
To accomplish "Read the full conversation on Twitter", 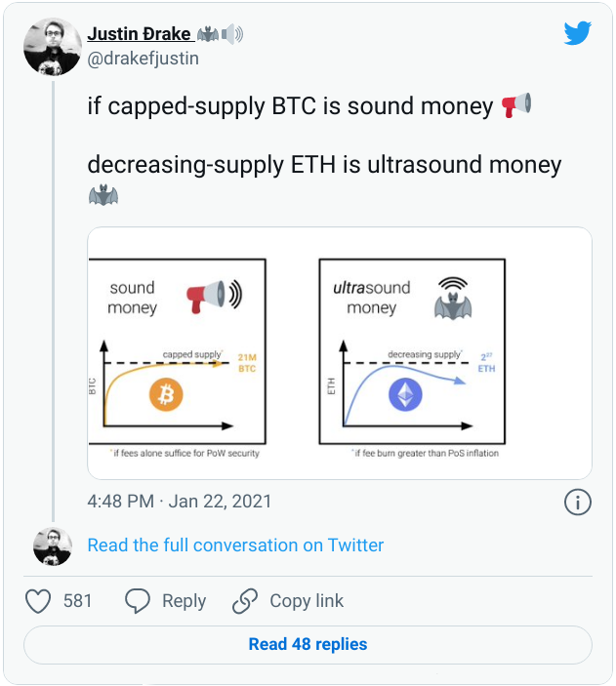I will [x=235, y=545].
